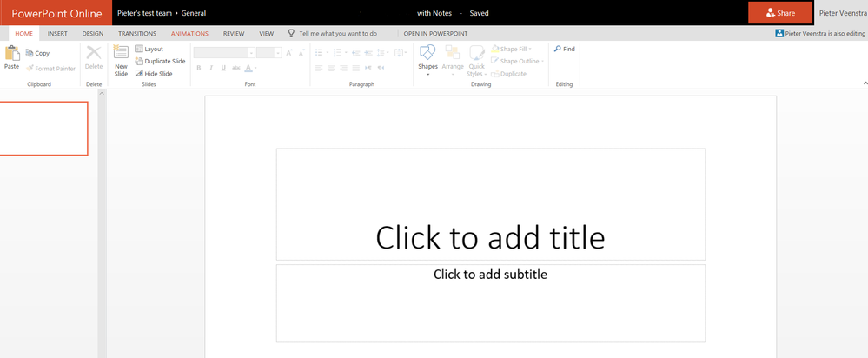Screen dimensions: 868x358
Task: Open the font size combo box
Action: click(x=269, y=53)
